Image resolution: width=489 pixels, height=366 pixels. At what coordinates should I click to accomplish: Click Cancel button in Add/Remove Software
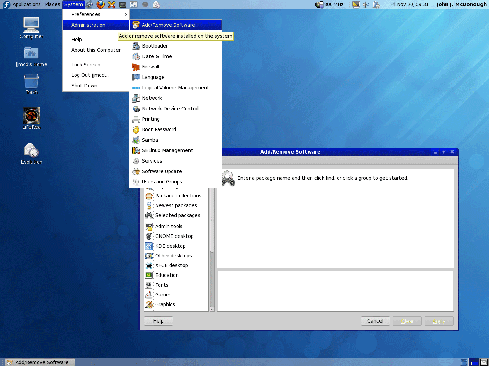coord(375,321)
